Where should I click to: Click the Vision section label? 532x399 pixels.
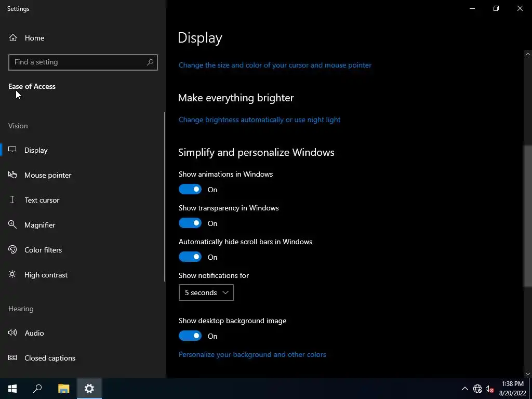(18, 126)
